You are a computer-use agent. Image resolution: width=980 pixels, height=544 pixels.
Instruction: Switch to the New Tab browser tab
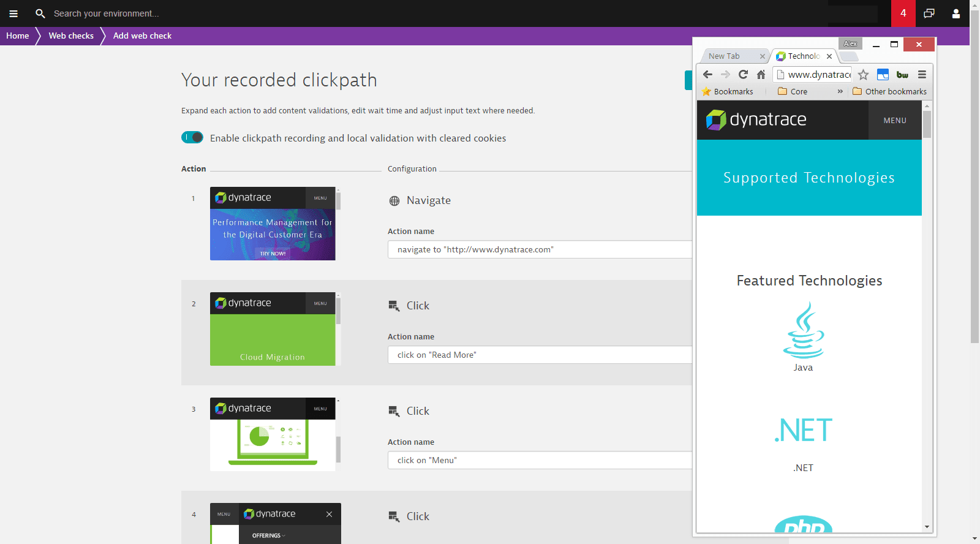tap(734, 56)
